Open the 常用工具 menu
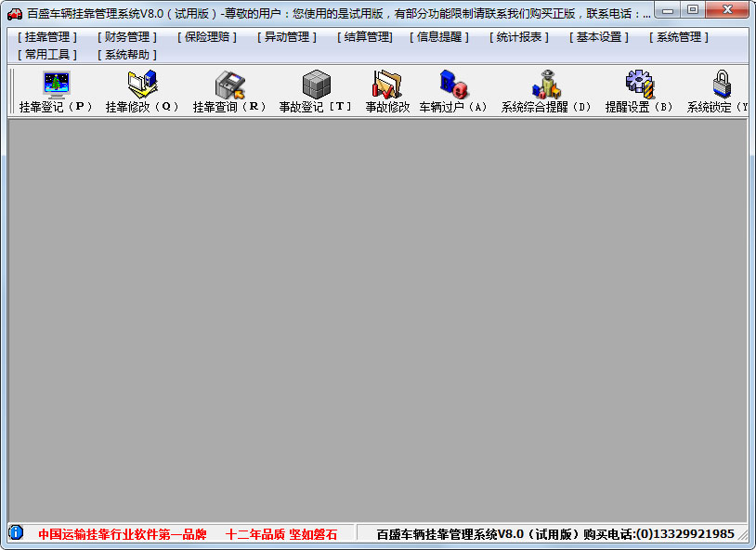756x550 pixels. pos(47,55)
